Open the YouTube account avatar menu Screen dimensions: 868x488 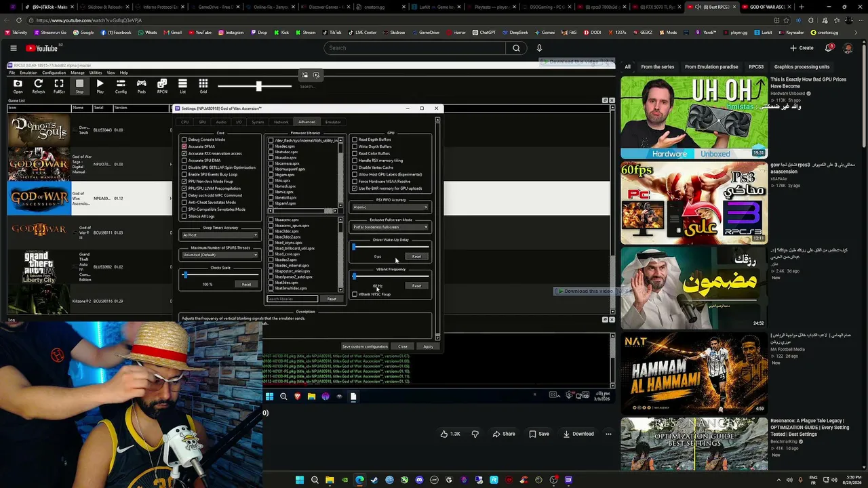[x=848, y=48]
